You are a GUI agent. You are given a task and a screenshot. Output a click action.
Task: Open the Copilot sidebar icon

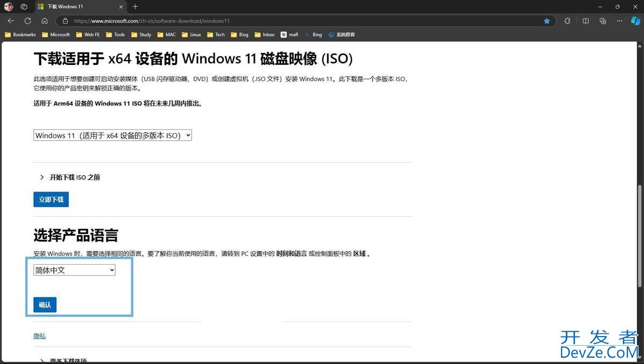tap(635, 21)
